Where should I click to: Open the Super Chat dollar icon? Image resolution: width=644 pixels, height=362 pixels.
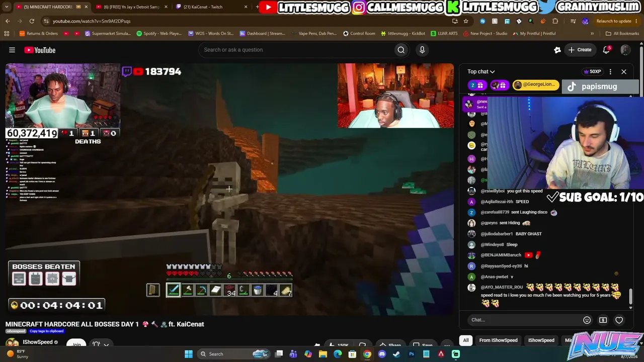tap(603, 320)
